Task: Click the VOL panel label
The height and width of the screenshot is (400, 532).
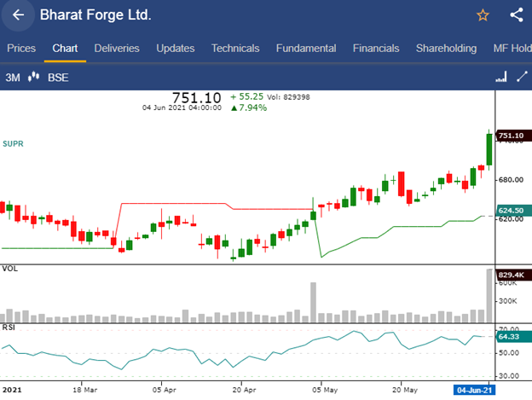Action: point(10,269)
